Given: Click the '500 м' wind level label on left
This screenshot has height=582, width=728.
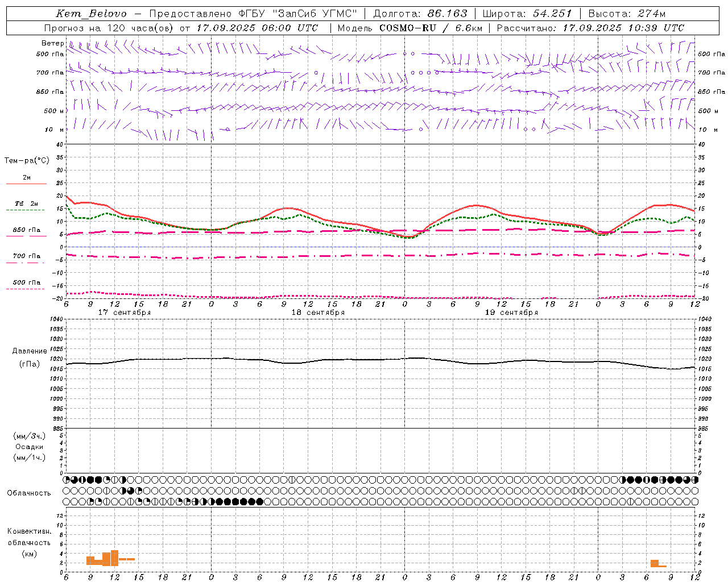Looking at the screenshot, I should pos(54,111).
